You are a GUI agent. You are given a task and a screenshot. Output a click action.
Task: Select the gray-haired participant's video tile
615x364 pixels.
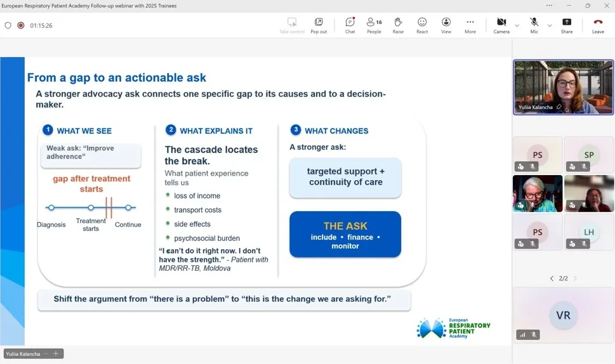coord(538,193)
